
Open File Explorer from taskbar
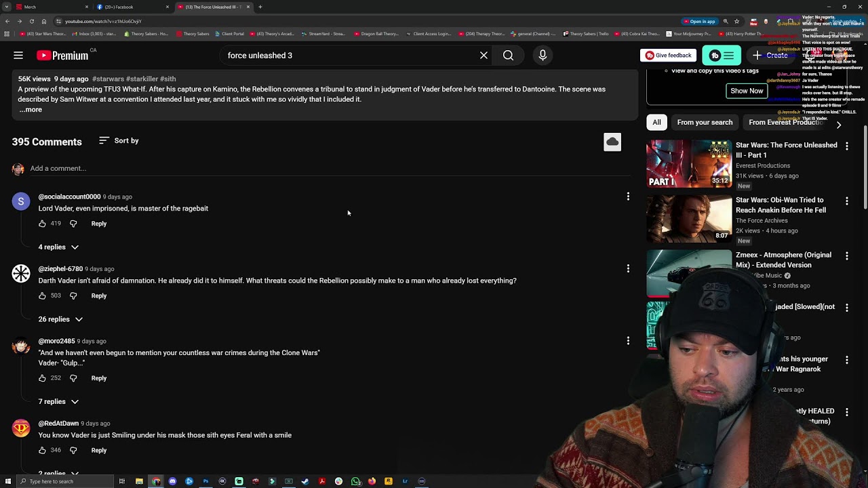[x=139, y=481]
